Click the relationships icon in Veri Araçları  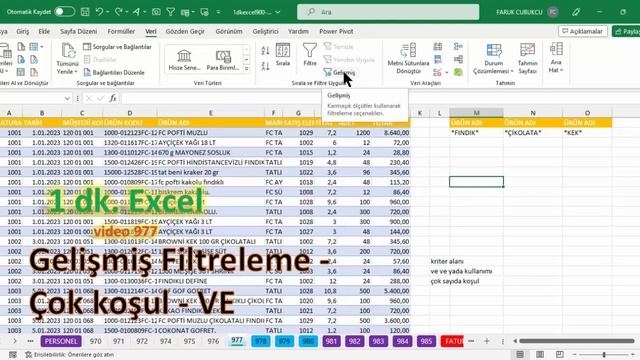pyautogui.click(x=458, y=60)
